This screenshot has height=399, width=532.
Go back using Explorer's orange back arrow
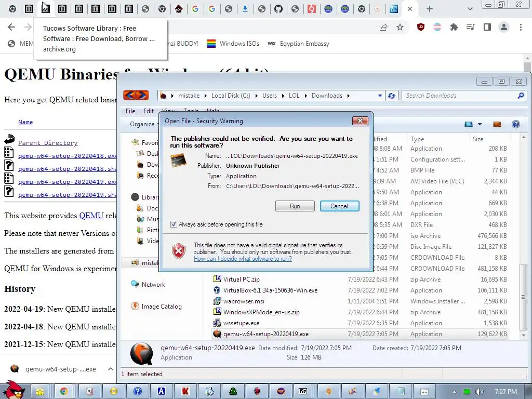(x=129, y=96)
